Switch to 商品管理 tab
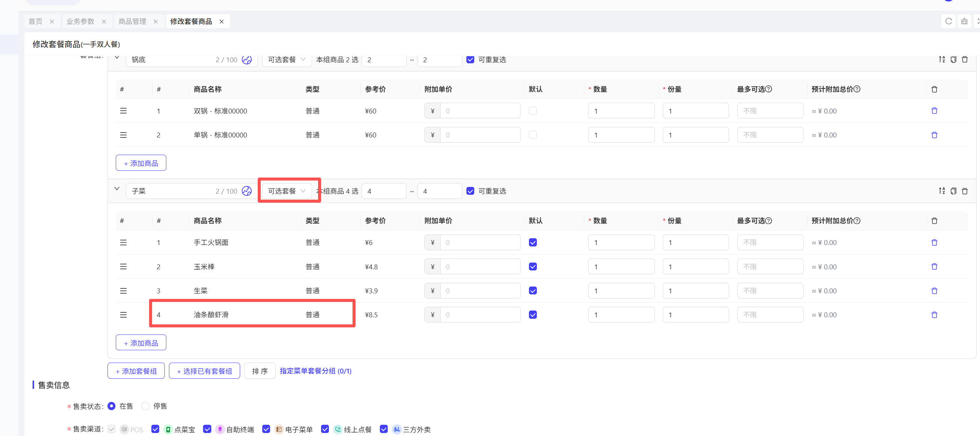The height and width of the screenshot is (436, 980). 132,22
